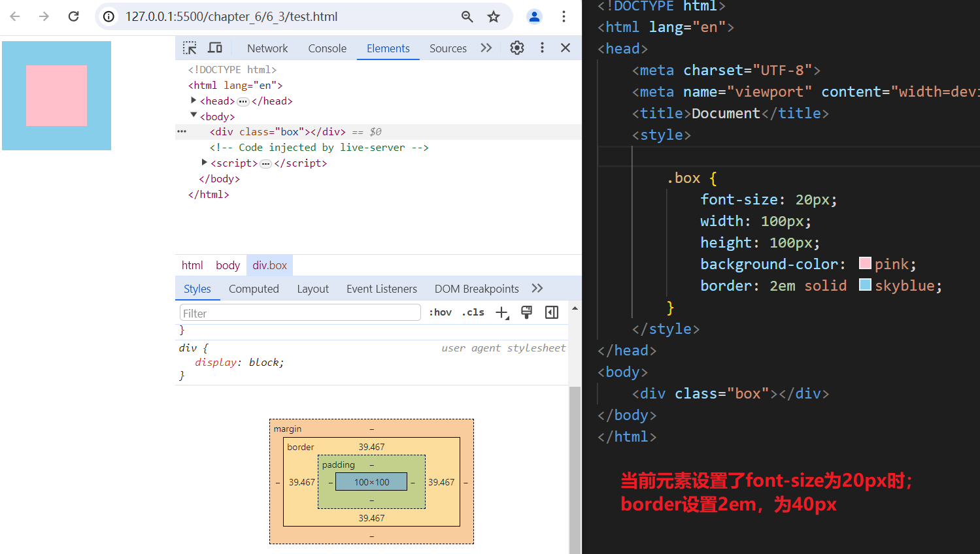This screenshot has width=980, height=554.
Task: Open the Layout sub-tab
Action: pos(313,289)
